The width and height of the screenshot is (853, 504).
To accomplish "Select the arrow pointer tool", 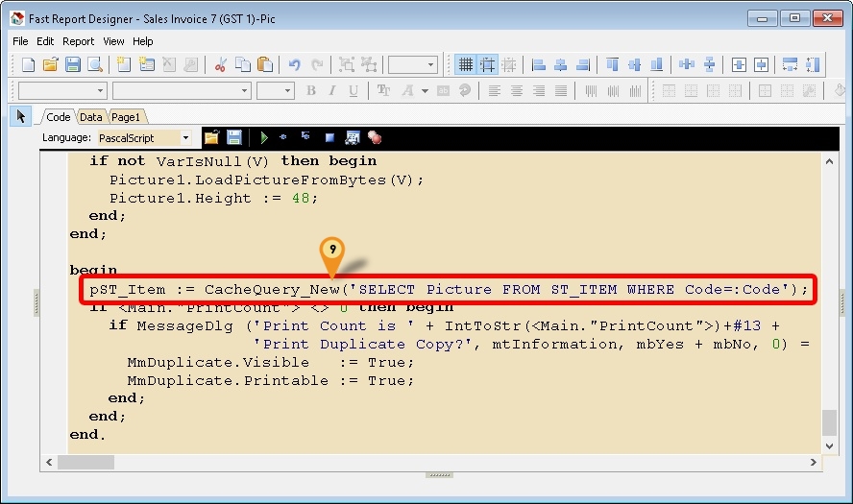I will [x=21, y=116].
